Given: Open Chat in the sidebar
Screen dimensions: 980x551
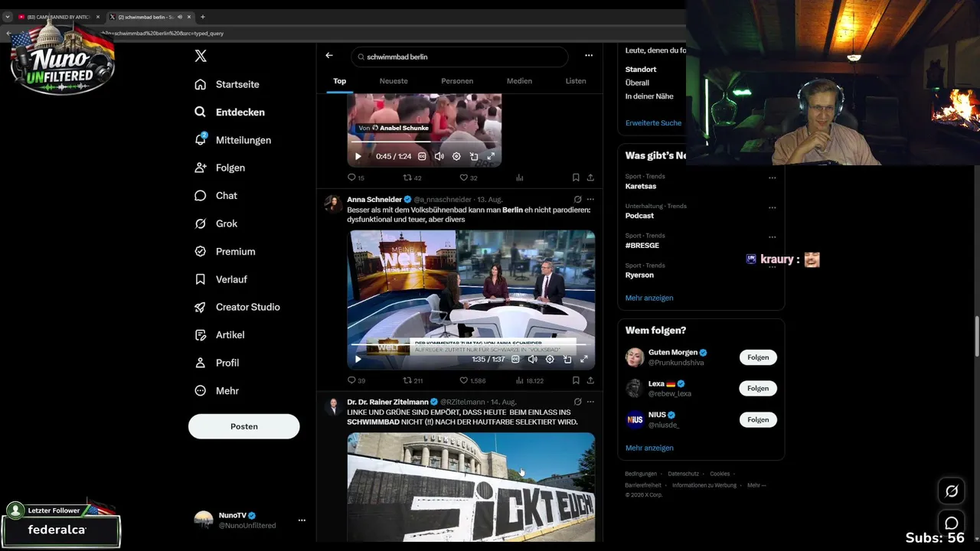Looking at the screenshot, I should click(x=216, y=195).
